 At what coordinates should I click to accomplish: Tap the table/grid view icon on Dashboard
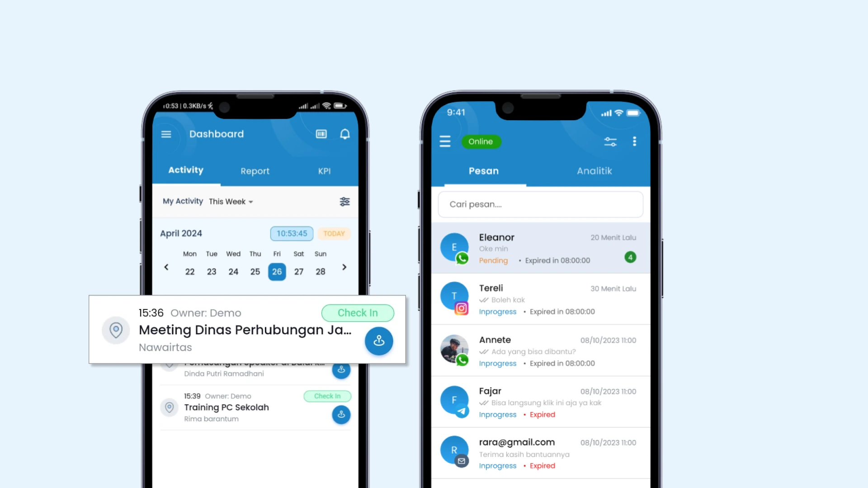point(321,133)
